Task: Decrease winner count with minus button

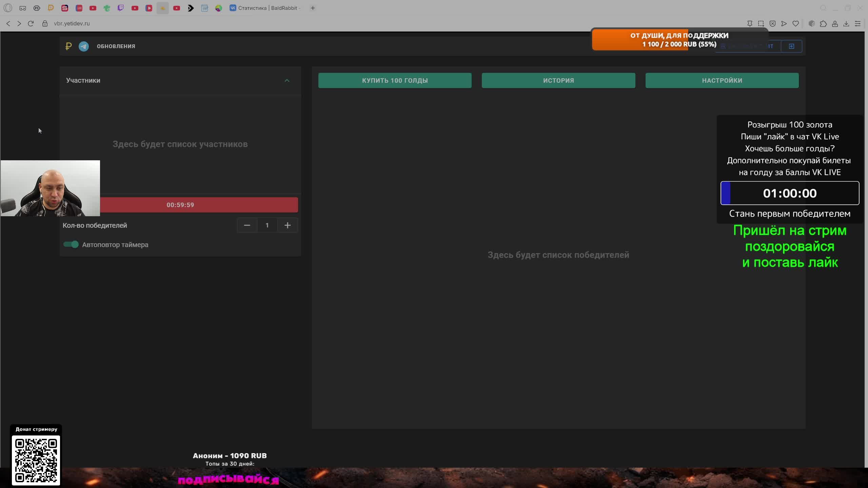Action: click(x=247, y=225)
